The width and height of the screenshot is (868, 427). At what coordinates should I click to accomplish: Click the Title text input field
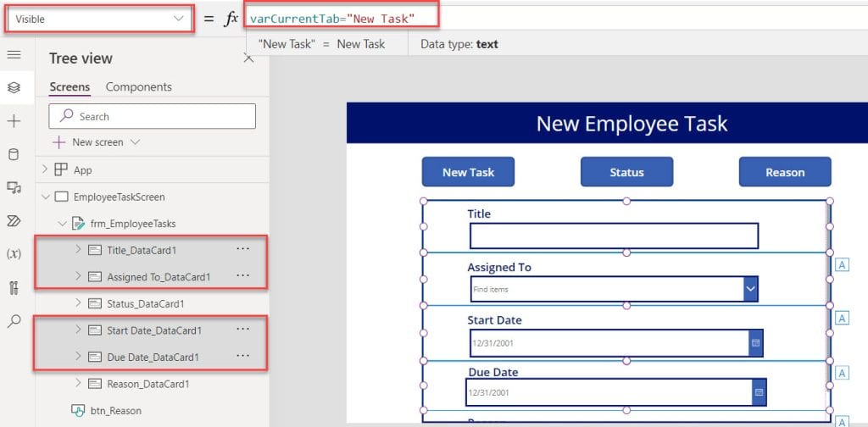(614, 236)
